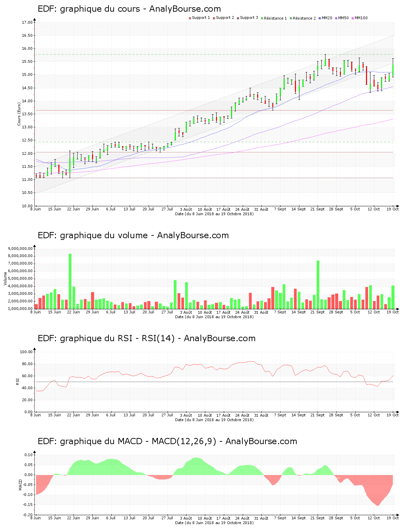Click the 10.00 value on price axis
The height and width of the screenshot is (532, 412).
pyautogui.click(x=27, y=206)
